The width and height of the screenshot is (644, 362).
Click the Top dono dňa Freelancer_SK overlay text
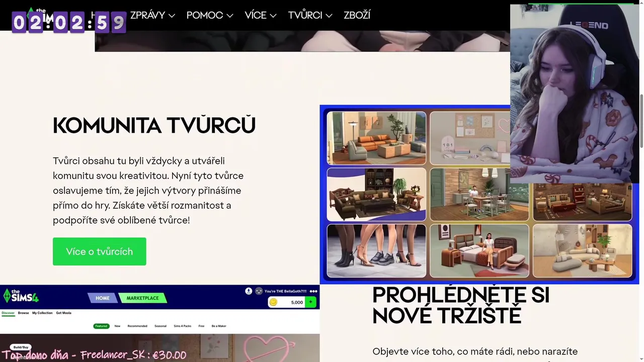tap(95, 355)
